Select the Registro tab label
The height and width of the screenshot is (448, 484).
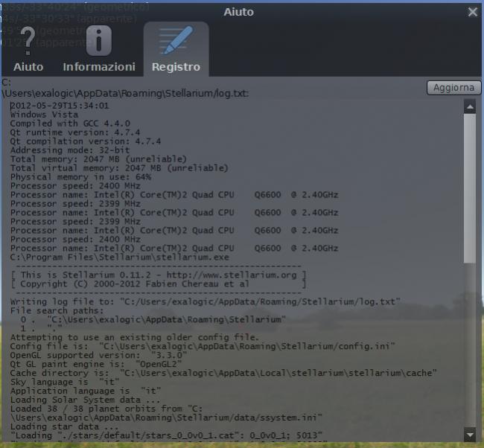[x=176, y=67]
